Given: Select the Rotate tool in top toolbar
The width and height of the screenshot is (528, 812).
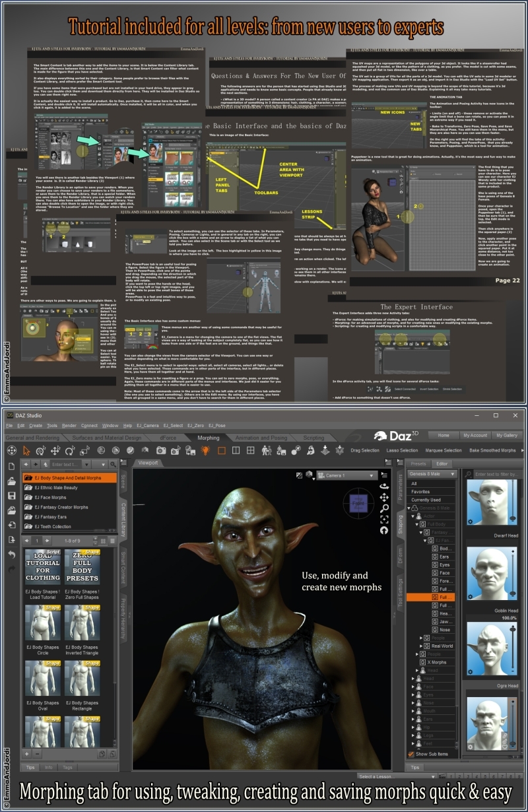Looking at the screenshot, I should pyautogui.click(x=70, y=450).
